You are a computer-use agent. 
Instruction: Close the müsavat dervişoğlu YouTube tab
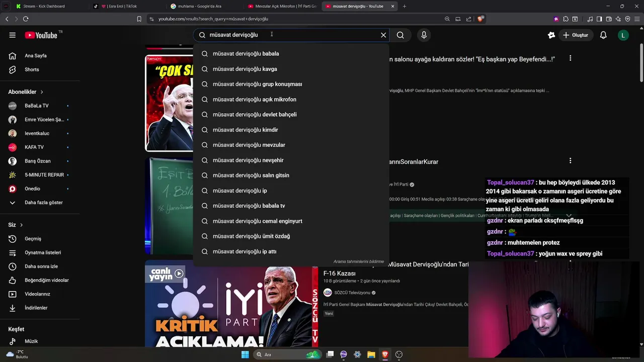(x=393, y=6)
